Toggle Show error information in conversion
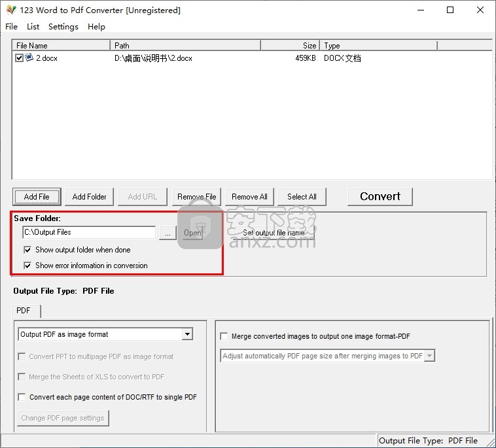 27,266
